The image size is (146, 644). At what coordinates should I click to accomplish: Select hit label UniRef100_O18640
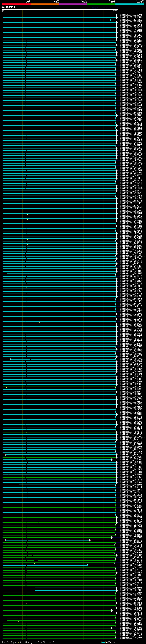pyautogui.click(x=131, y=316)
